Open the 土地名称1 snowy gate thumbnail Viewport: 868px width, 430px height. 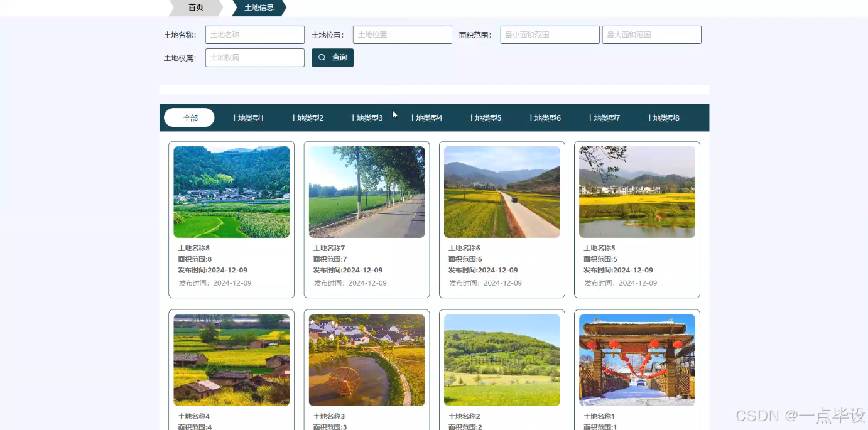637,360
